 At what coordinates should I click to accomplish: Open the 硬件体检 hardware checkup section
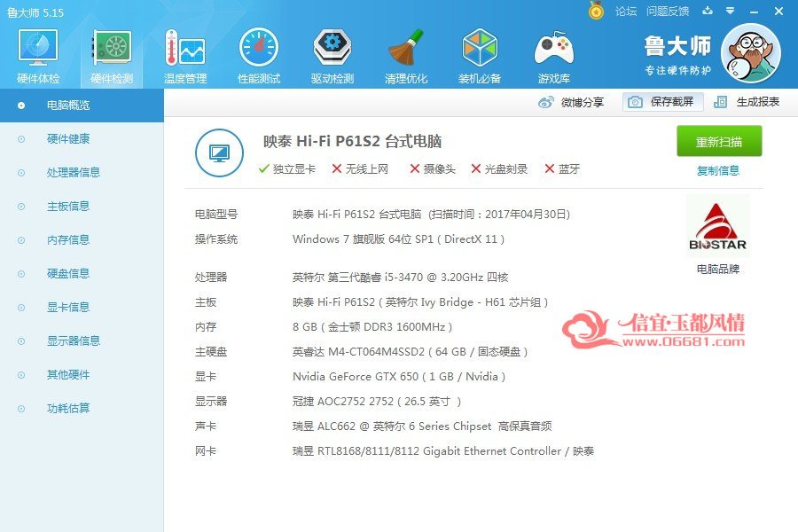point(38,56)
